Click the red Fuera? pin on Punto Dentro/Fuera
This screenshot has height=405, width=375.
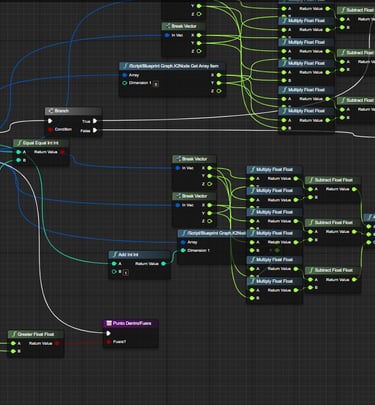(108, 342)
